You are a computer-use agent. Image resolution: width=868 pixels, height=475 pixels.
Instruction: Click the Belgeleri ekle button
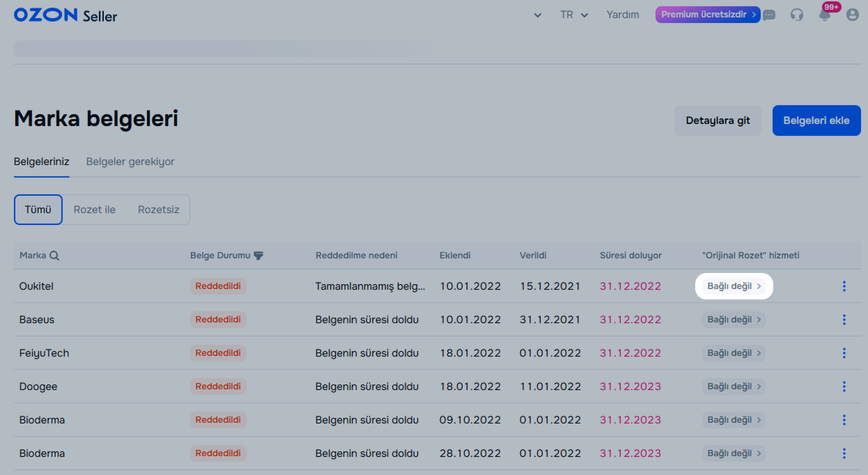tap(816, 120)
